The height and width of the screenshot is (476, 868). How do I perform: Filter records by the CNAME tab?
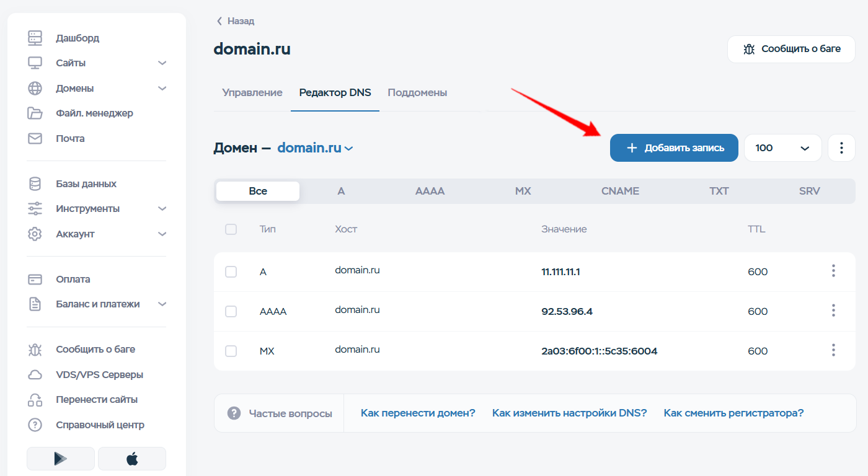[x=620, y=191]
